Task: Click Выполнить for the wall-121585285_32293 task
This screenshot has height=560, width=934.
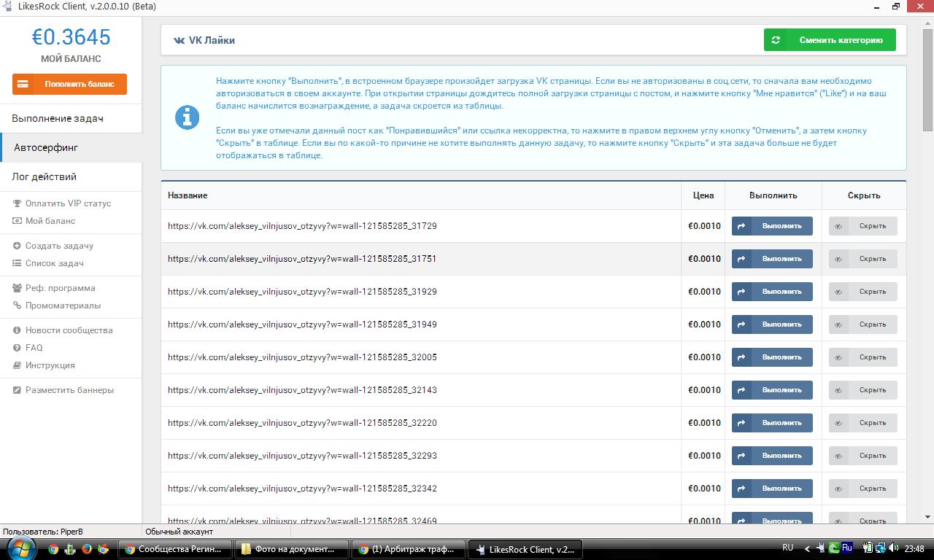Action: (772, 456)
